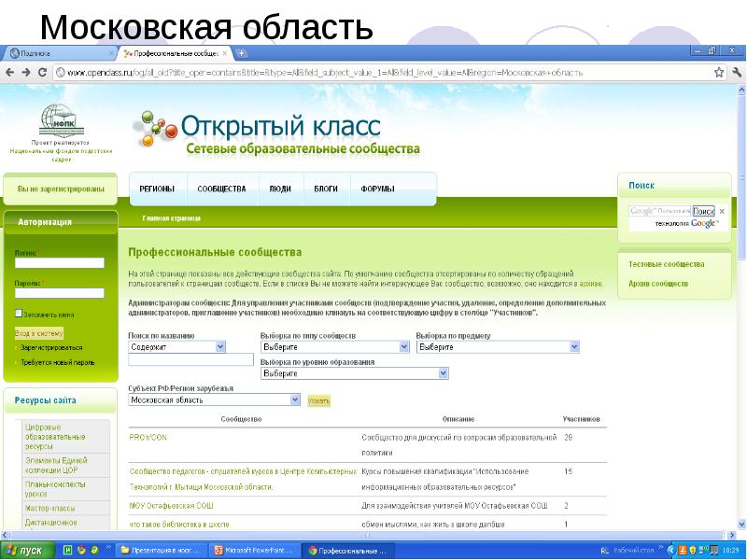
Task: Click the Логин input field
Action: click(x=60, y=263)
